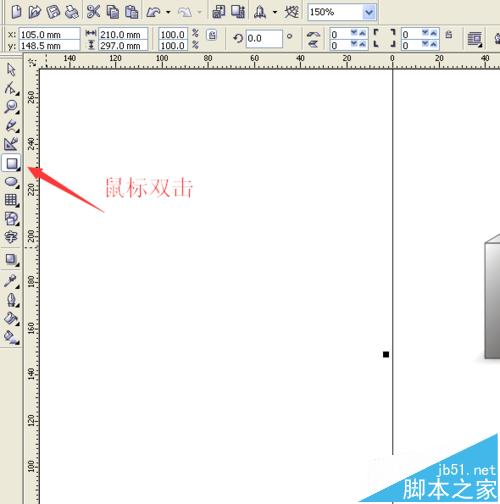Increase the bottom-left corner roundness
500x504 pixels.
click(362, 44)
